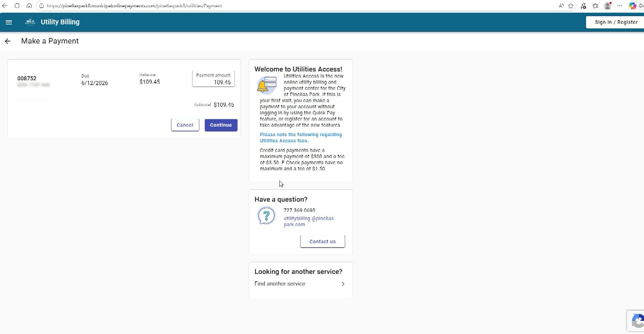Click the phone number 727 369 0690
644x334 pixels.
pos(299,210)
